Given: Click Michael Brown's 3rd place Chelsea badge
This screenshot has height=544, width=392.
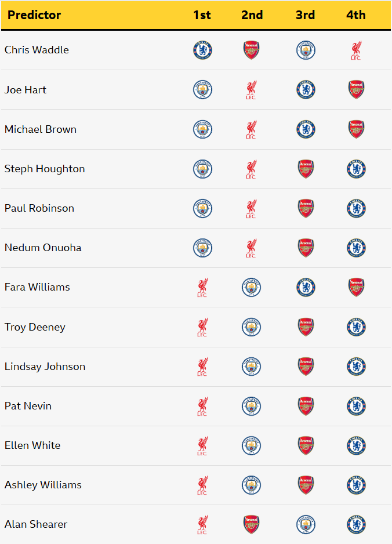Looking at the screenshot, I should click(x=306, y=129).
